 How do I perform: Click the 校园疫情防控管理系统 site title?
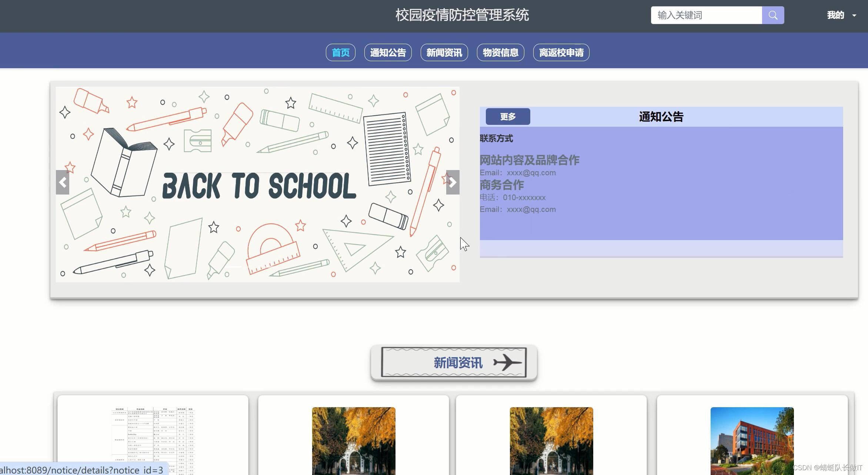pos(462,15)
